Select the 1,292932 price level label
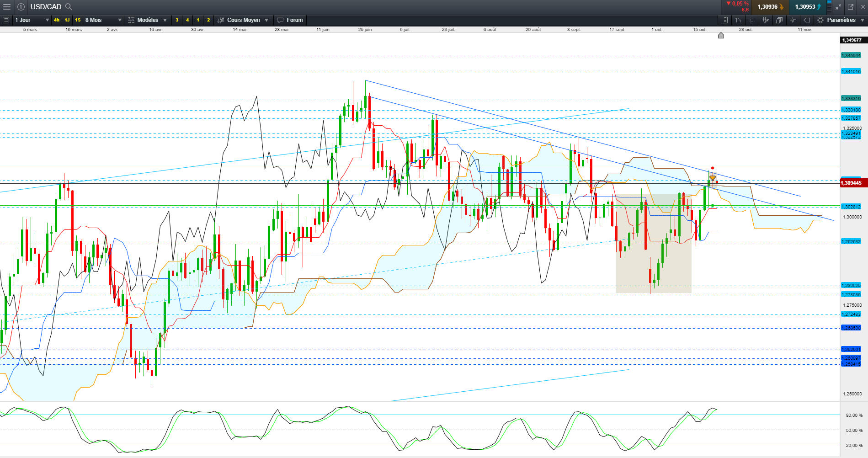This screenshot has height=458, width=868. (x=851, y=242)
